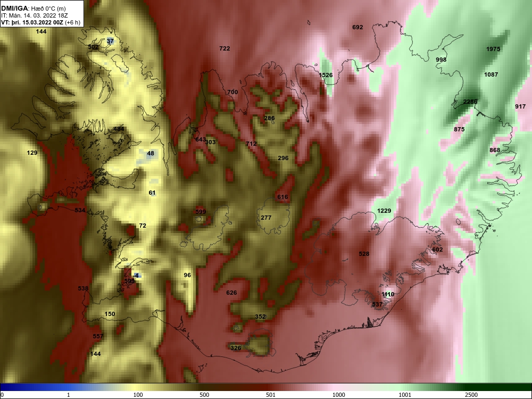Click the legend label 2500
The image size is (532, 399).
[x=471, y=395]
